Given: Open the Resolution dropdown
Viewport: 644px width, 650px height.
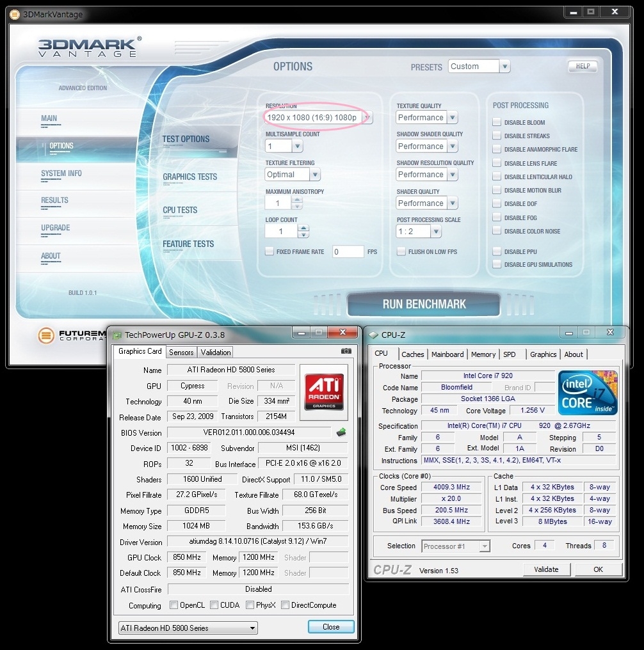Looking at the screenshot, I should click(x=367, y=118).
